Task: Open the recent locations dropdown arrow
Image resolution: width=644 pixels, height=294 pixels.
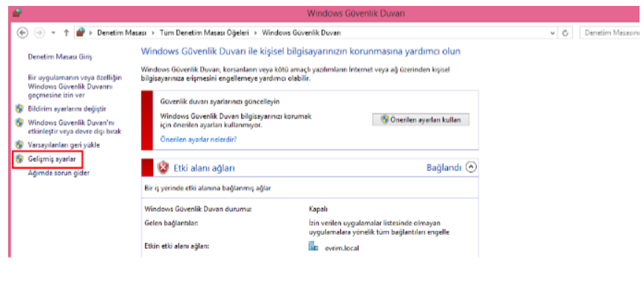Action: (x=53, y=33)
